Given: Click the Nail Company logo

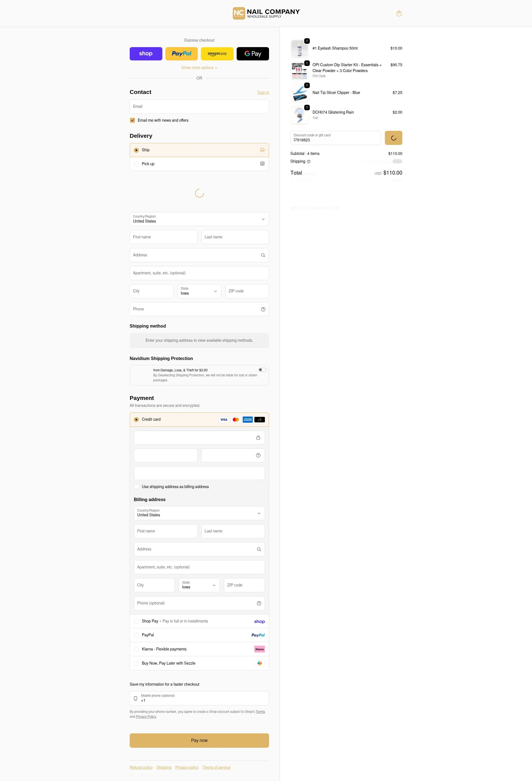Looking at the screenshot, I should tap(265, 13).
